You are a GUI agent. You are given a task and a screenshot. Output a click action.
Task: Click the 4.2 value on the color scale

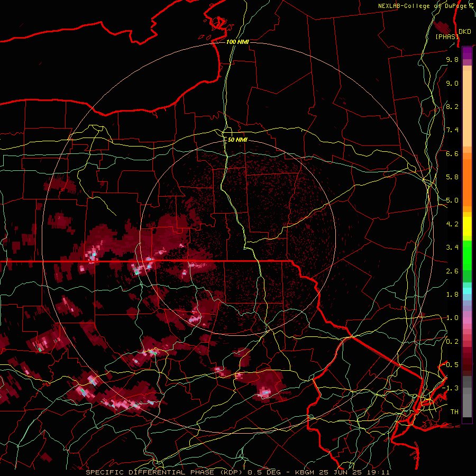tap(452, 224)
